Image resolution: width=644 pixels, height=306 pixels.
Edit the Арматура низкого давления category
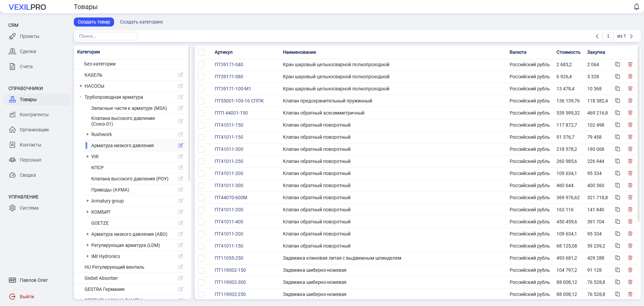tap(181, 145)
